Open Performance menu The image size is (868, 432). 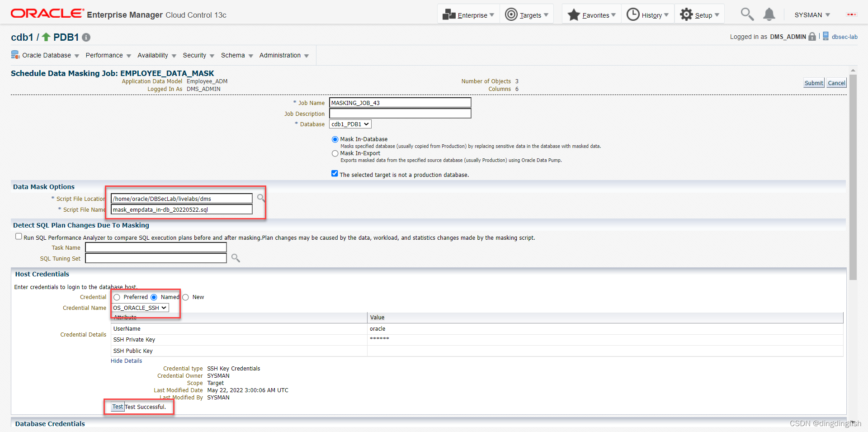pyautogui.click(x=108, y=55)
